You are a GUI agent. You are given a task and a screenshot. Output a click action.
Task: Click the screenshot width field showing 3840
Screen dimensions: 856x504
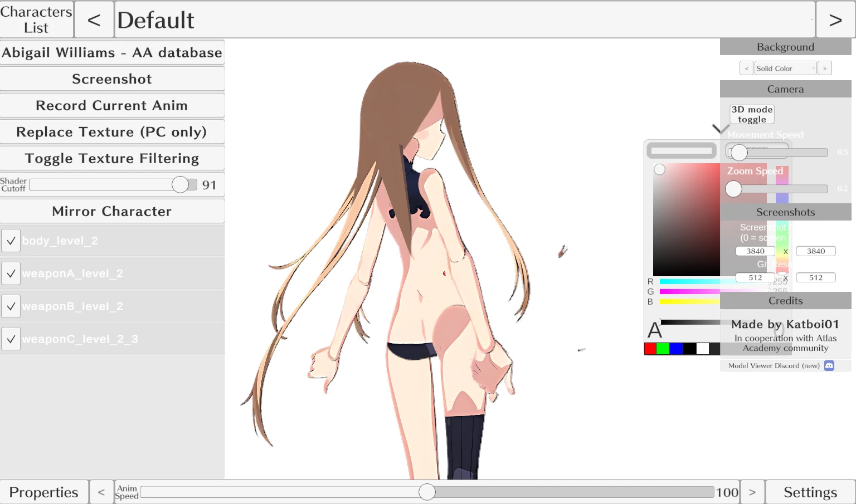[x=755, y=251]
